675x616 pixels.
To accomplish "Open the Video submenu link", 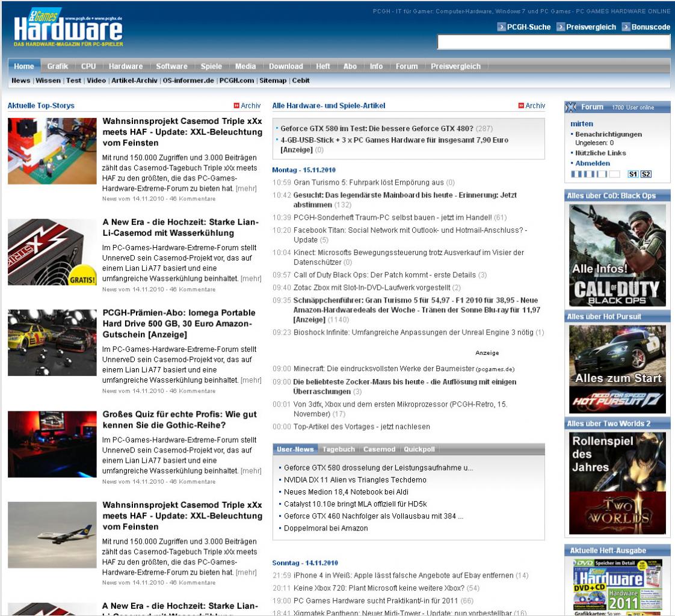I will point(96,81).
